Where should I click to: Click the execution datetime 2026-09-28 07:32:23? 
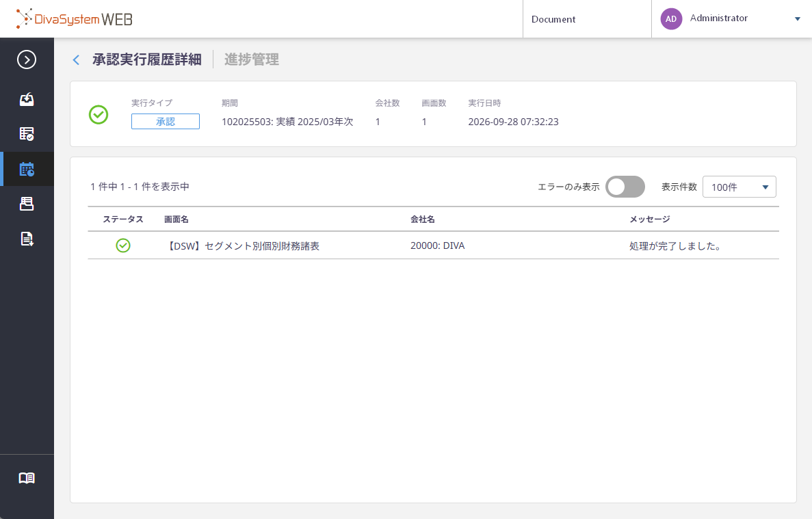513,122
